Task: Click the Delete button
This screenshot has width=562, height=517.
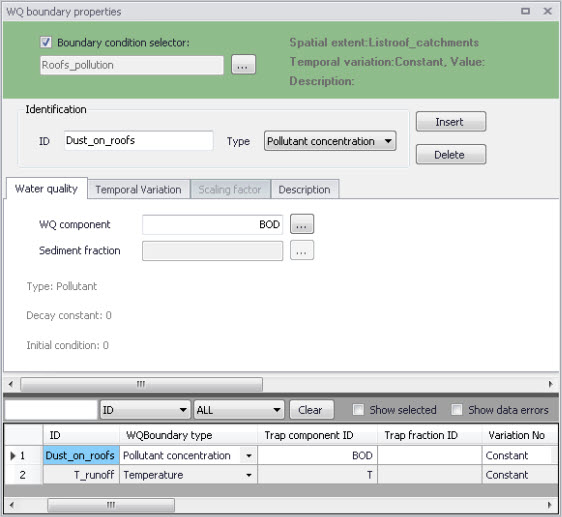Action: [451, 155]
